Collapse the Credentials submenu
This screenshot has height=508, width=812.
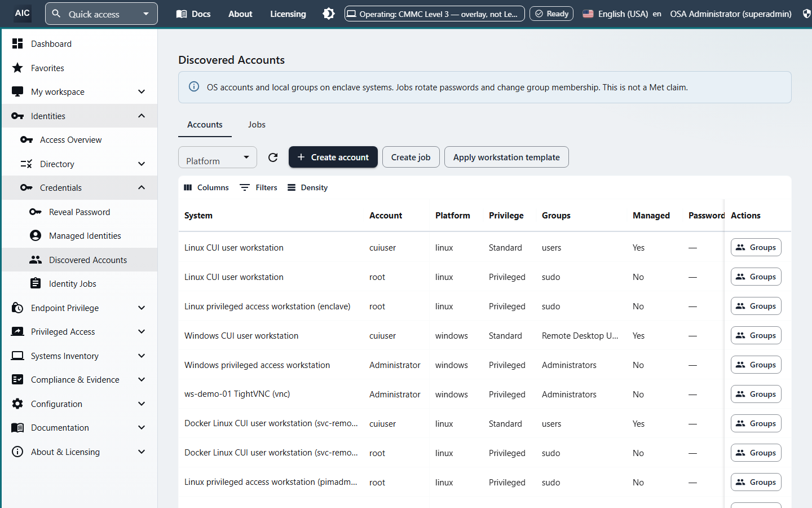point(142,187)
